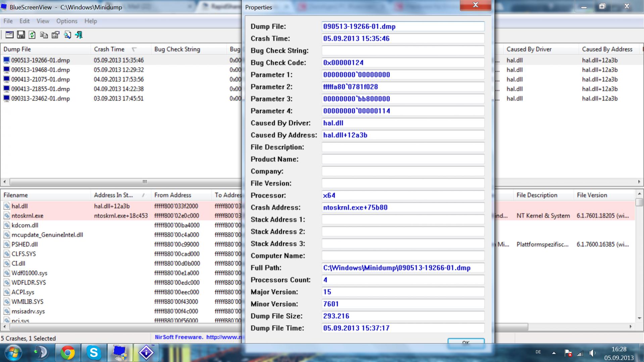Image resolution: width=644 pixels, height=362 pixels.
Task: Click the file icon next to ntoskrnl.exe
Action: pos(7,216)
